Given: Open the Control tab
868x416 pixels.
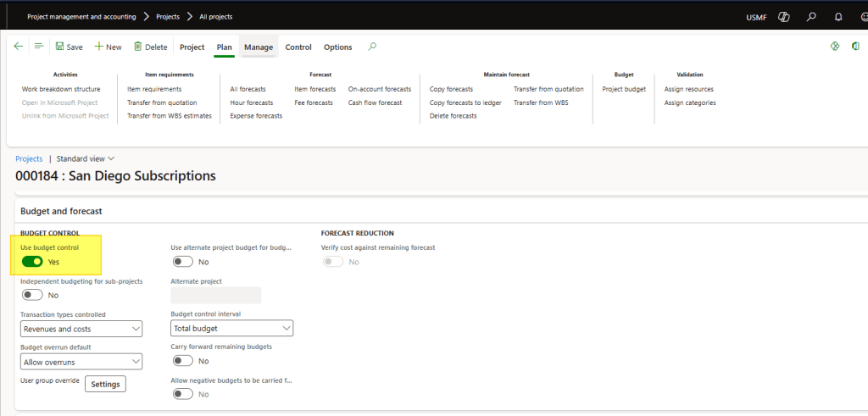Looking at the screenshot, I should coord(298,47).
